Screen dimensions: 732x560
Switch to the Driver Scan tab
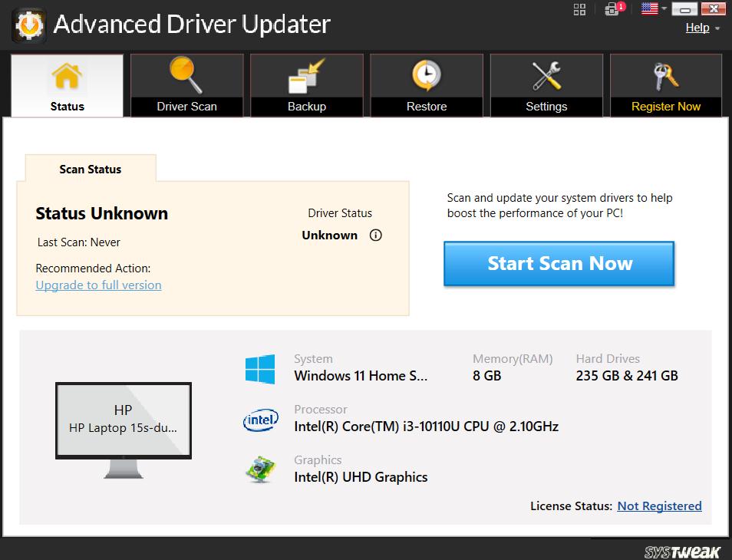(186, 85)
